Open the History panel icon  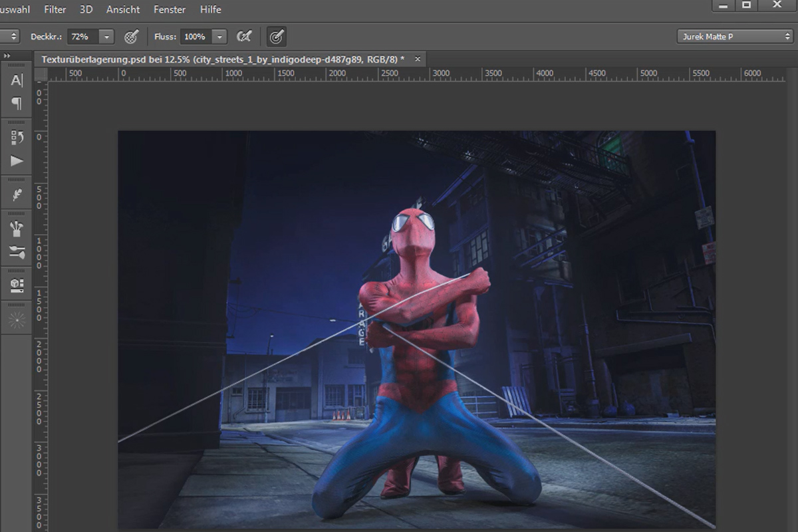(17, 138)
